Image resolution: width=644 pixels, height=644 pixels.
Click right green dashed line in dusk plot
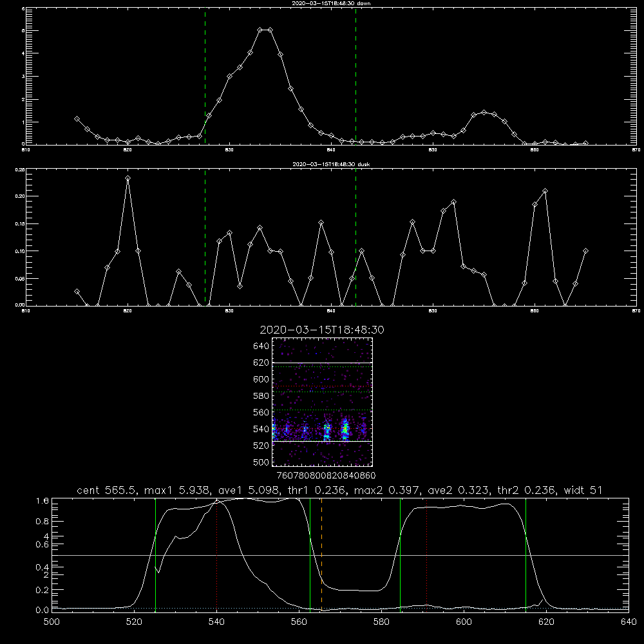click(355, 237)
